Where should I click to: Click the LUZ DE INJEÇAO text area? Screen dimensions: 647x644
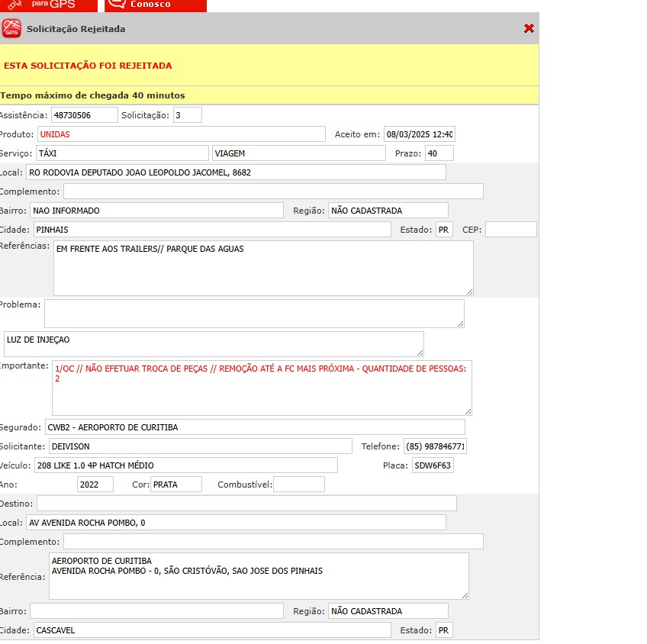214,344
